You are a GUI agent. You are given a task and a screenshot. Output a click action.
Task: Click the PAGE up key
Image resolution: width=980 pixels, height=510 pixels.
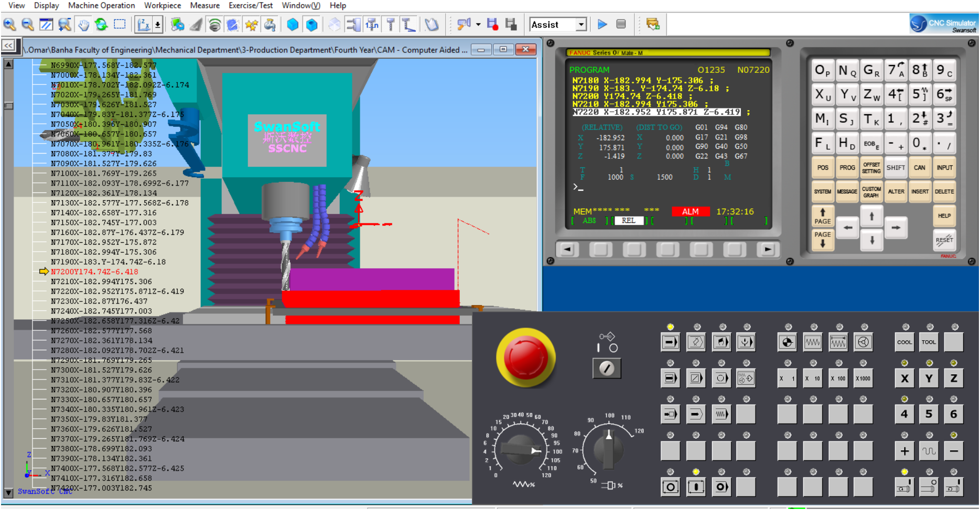click(x=823, y=216)
